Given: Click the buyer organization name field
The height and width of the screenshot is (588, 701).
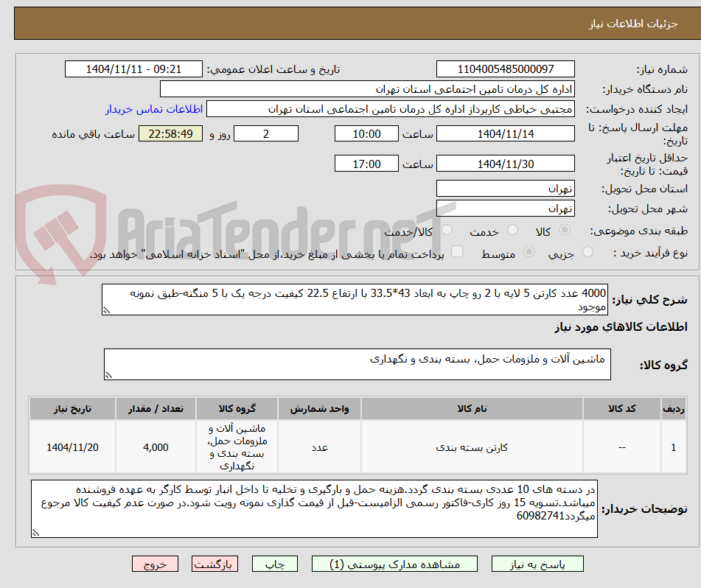Looking at the screenshot, I should click(x=367, y=89).
